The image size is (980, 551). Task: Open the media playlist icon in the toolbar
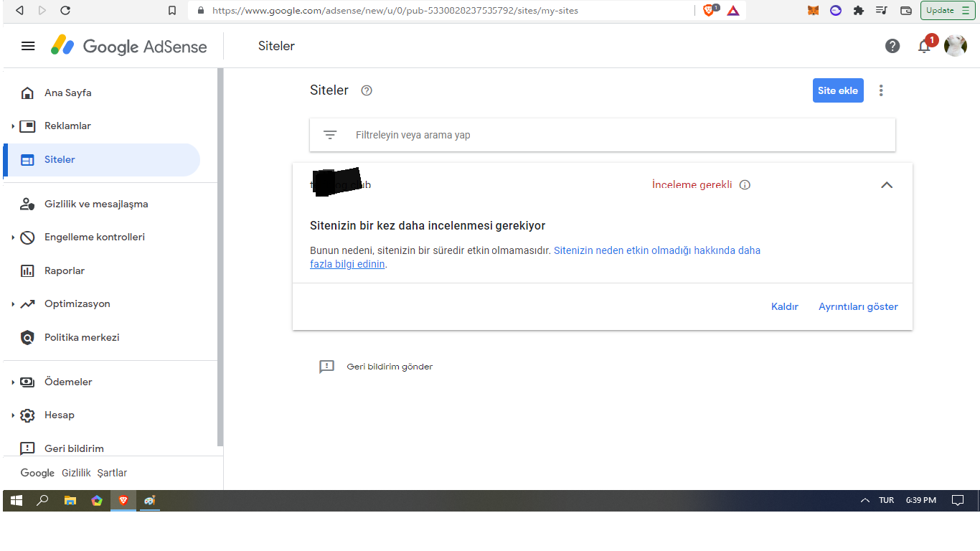coord(882,11)
